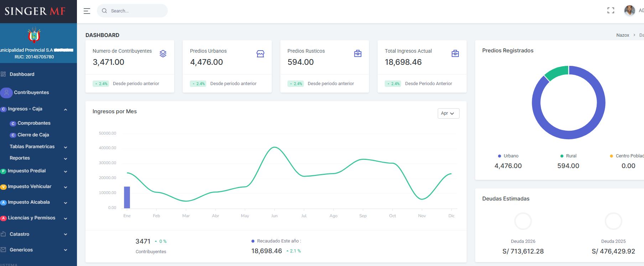
Task: Click the fullscreen icon in top bar
Action: pos(611,11)
